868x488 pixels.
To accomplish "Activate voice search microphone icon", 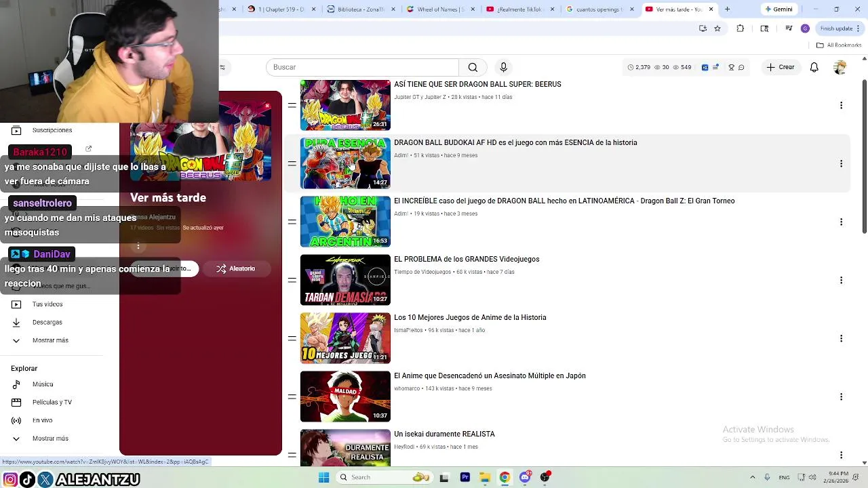I will coord(503,67).
